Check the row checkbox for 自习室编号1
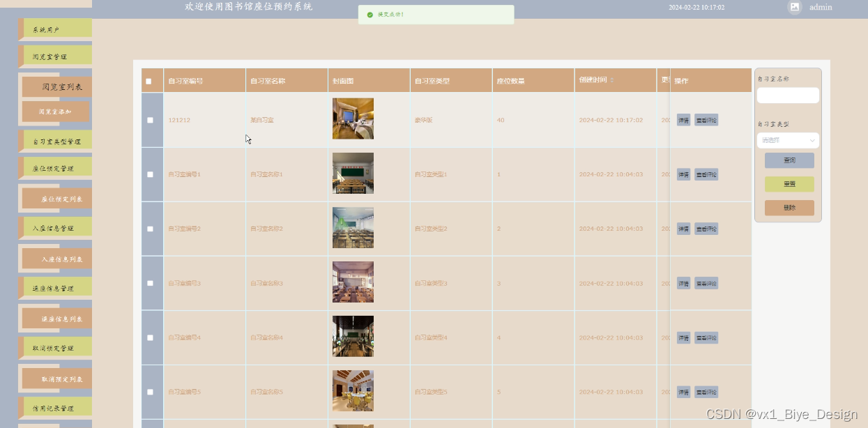Image resolution: width=868 pixels, height=428 pixels. 150,174
